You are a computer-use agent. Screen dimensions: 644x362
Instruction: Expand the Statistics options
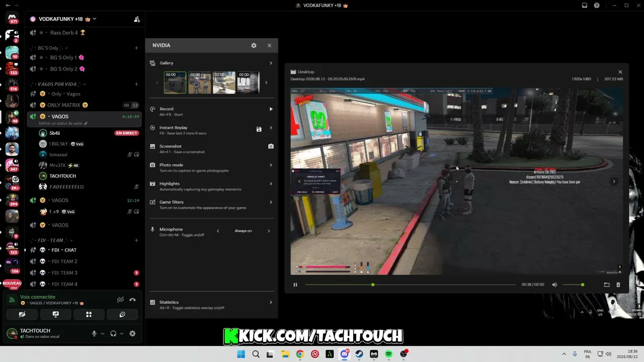point(271,302)
